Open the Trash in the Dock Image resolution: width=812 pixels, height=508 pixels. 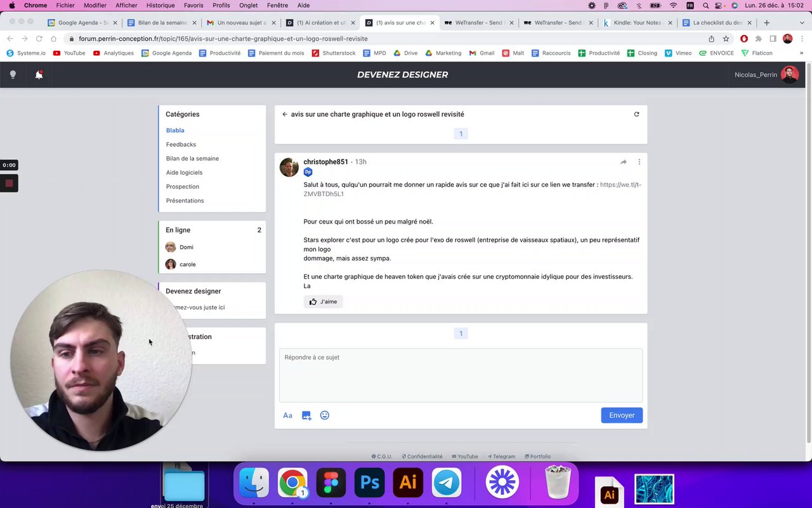coord(558,482)
